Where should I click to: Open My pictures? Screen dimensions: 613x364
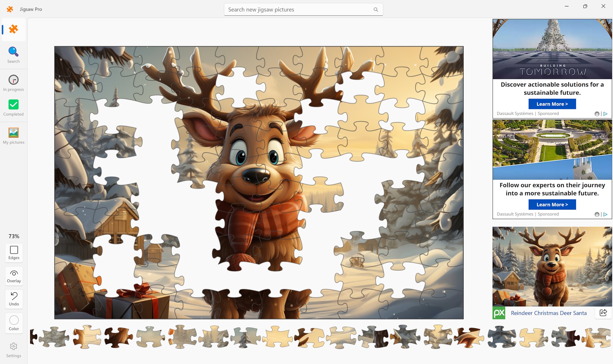pyautogui.click(x=13, y=135)
